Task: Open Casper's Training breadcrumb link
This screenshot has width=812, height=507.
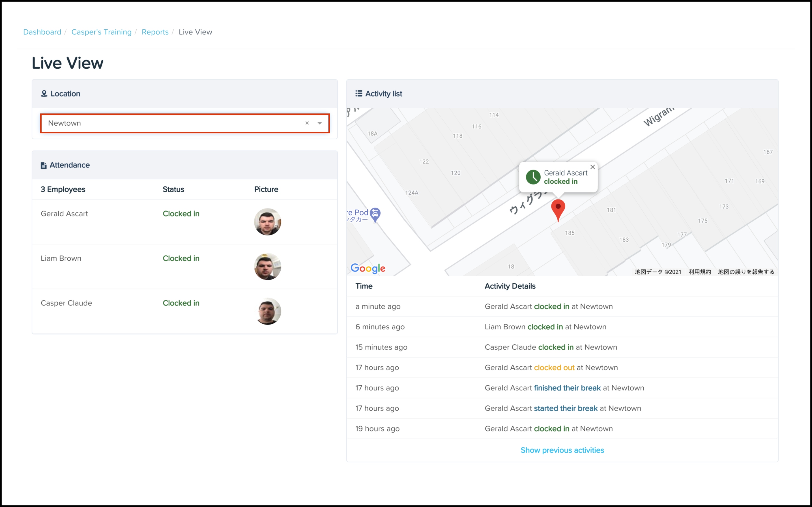Action: 101,32
